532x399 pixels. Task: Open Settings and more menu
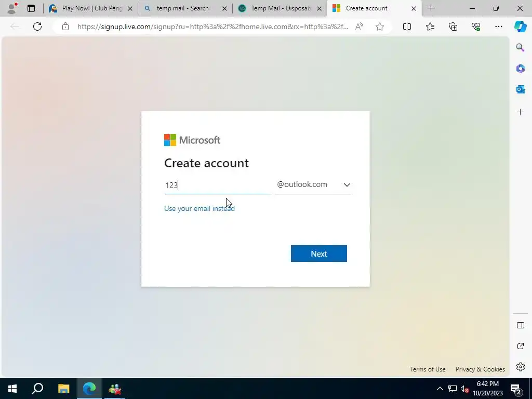(x=498, y=26)
